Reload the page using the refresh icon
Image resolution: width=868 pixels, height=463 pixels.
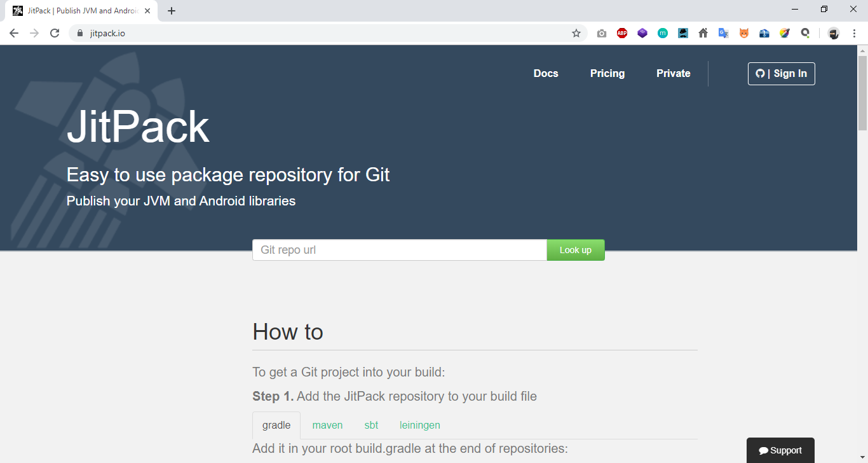click(x=54, y=32)
